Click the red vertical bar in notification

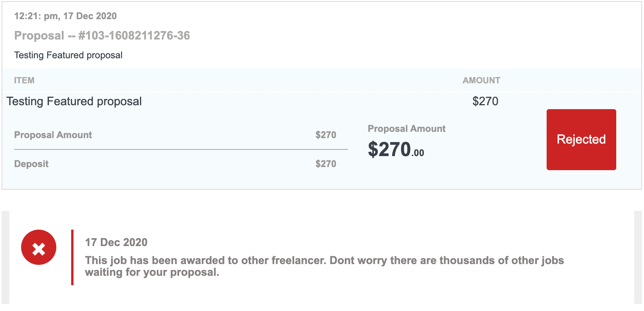(x=72, y=257)
